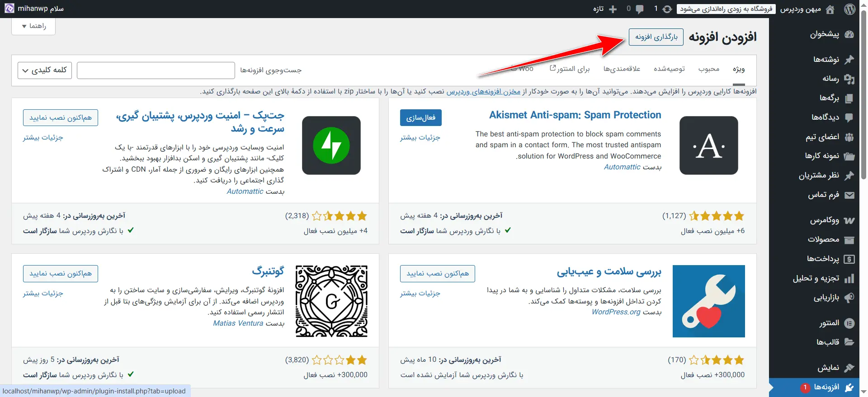Open the WordPress.org author link
The height and width of the screenshot is (397, 868).
616,312
